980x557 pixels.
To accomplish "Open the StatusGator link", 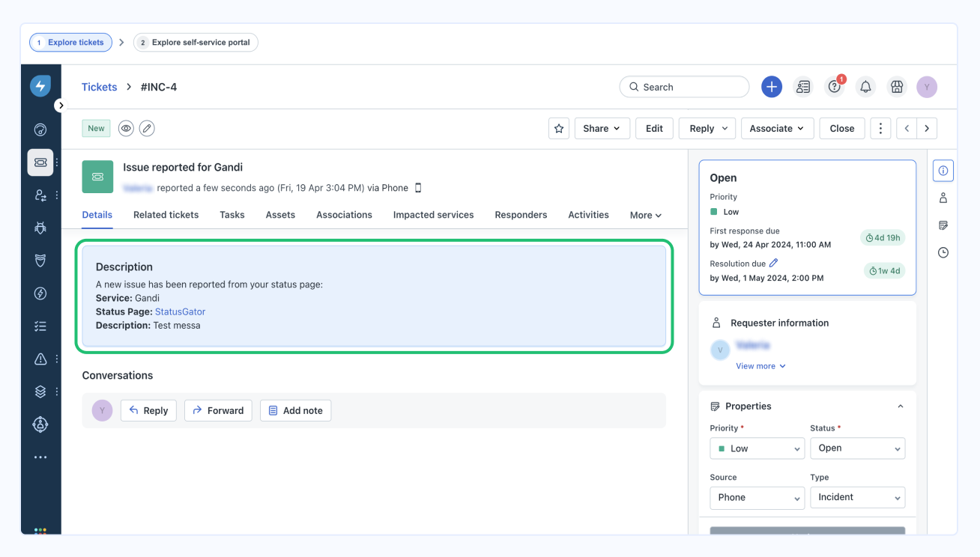I will tap(180, 311).
